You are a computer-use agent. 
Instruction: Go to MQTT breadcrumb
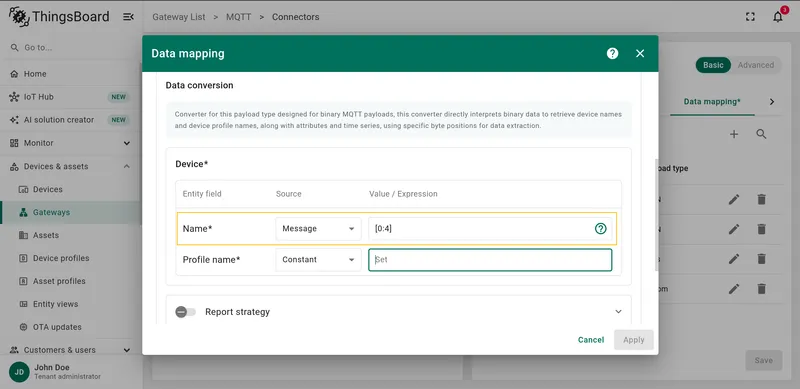239,17
